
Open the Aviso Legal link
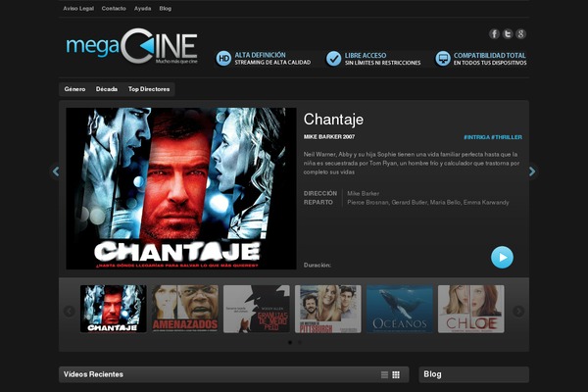point(78,8)
